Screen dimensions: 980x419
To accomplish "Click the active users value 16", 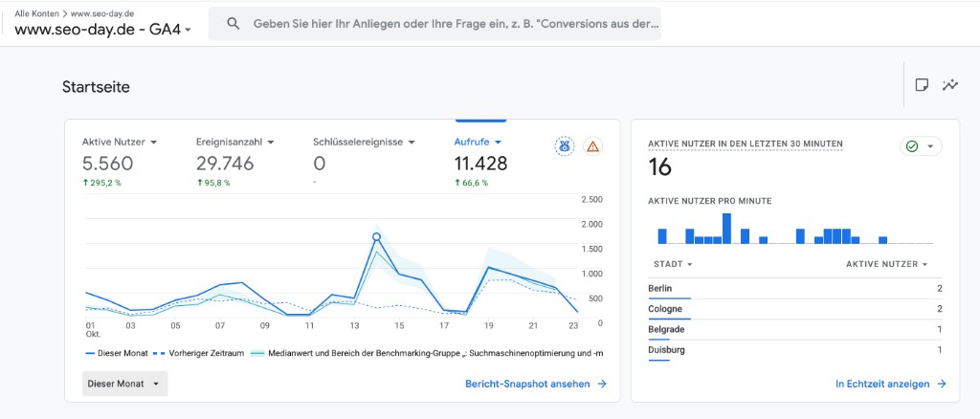I will coord(660,168).
